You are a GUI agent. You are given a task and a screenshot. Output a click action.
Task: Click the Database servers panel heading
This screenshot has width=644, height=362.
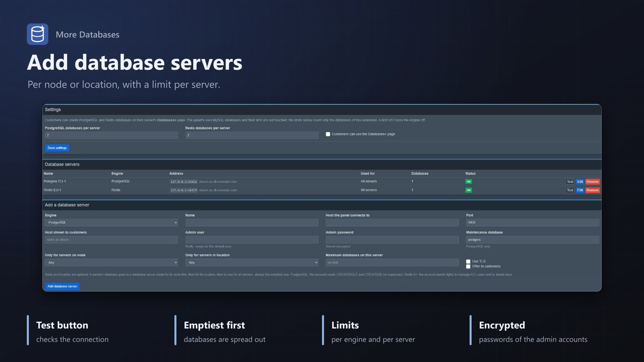62,165
